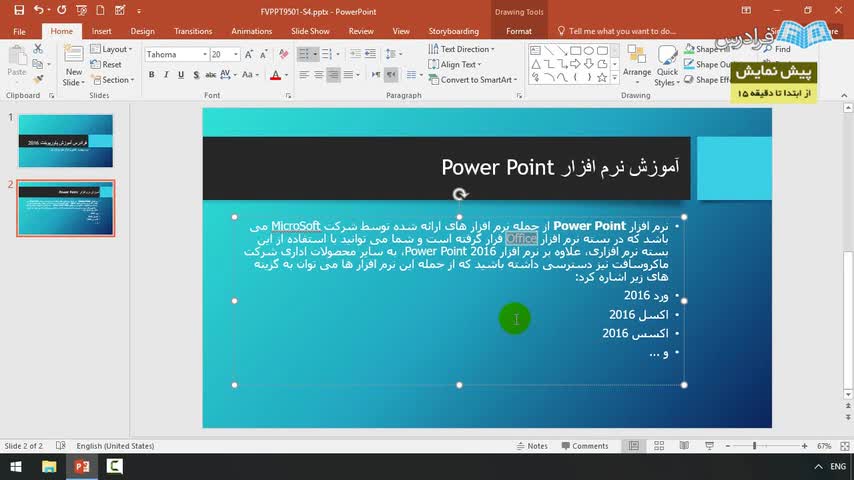The width and height of the screenshot is (854, 480).
Task: Redo the last action
Action: [62, 10]
